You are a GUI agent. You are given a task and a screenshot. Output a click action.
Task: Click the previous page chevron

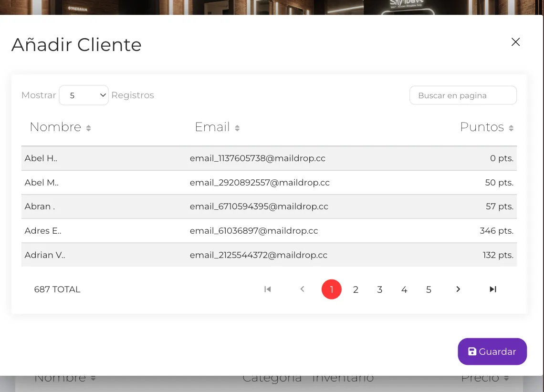[302, 289]
